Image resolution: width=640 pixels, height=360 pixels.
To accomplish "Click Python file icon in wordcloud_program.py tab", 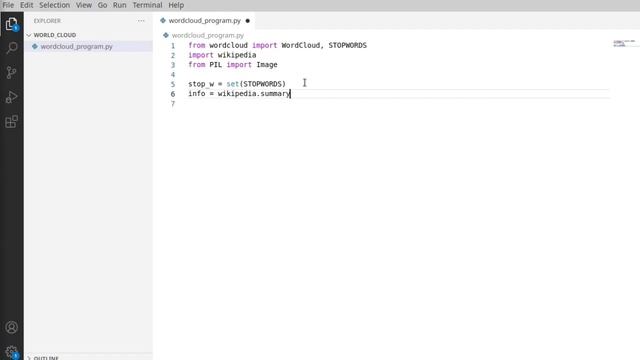I will coord(163,20).
